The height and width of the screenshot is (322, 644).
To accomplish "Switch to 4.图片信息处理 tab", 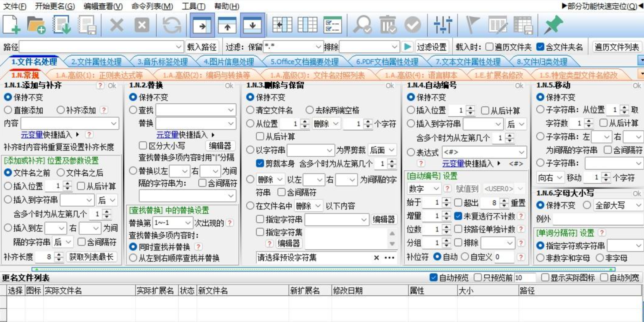I will coord(229,62).
